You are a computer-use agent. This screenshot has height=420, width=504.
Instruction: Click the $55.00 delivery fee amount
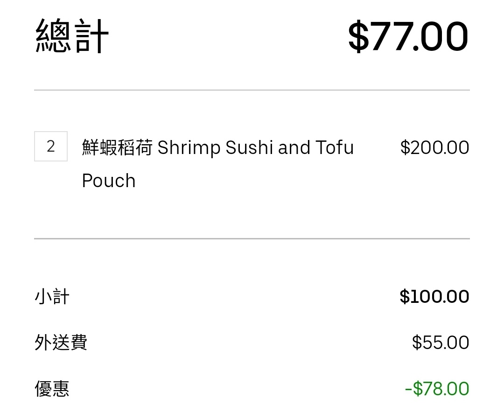click(441, 342)
